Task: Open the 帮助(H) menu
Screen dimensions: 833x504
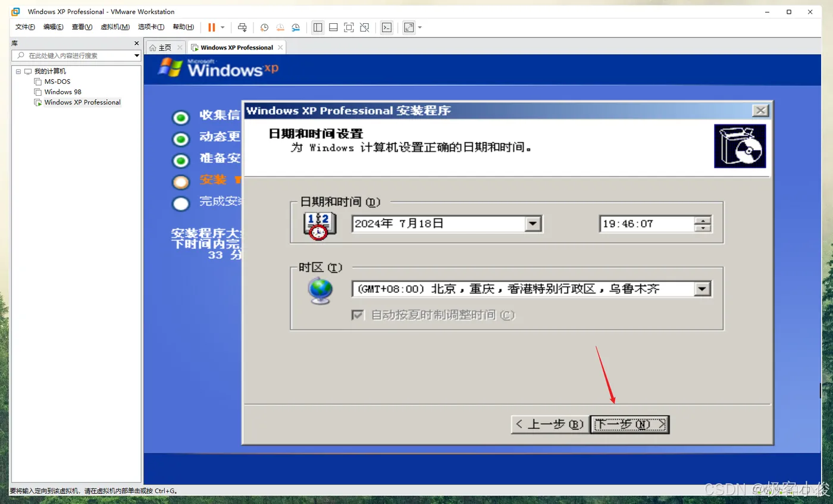Action: point(183,27)
